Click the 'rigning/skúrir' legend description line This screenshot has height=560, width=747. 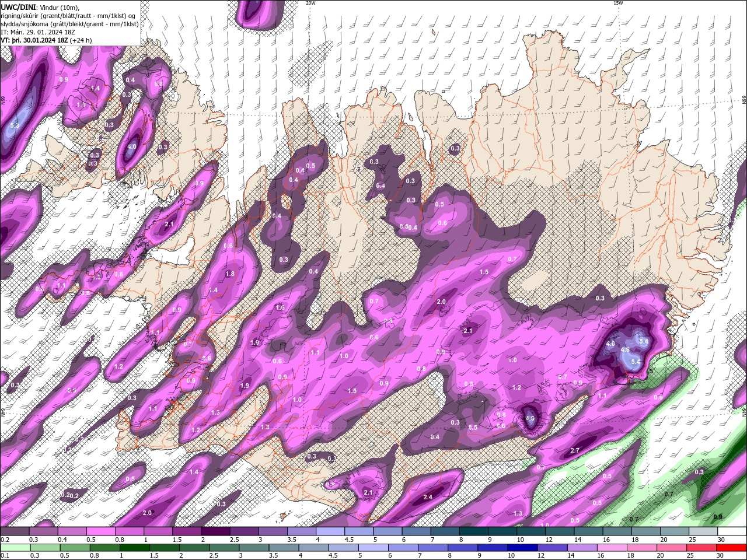pos(68,16)
